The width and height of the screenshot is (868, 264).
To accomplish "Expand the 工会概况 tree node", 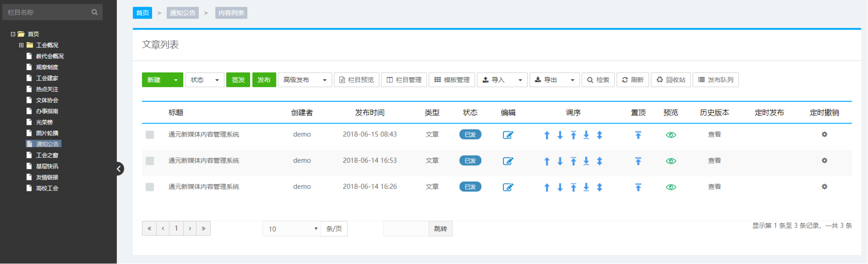I will point(21,45).
